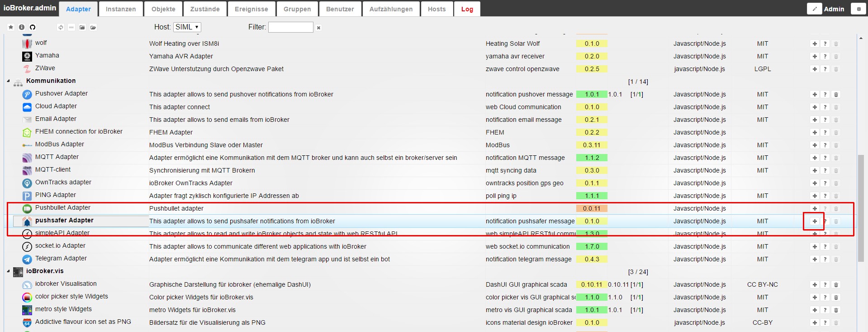Delete iobroker Visualisation with trash icon
This screenshot has height=332, width=868.
coord(836,284)
